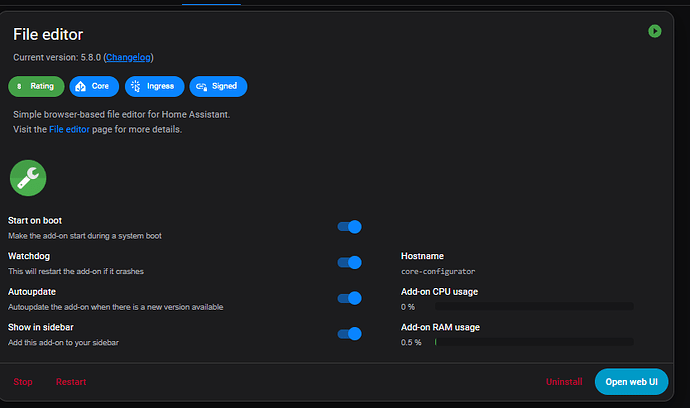The height and width of the screenshot is (408, 690).
Task: Click the green Rating badge
Action: click(x=36, y=87)
